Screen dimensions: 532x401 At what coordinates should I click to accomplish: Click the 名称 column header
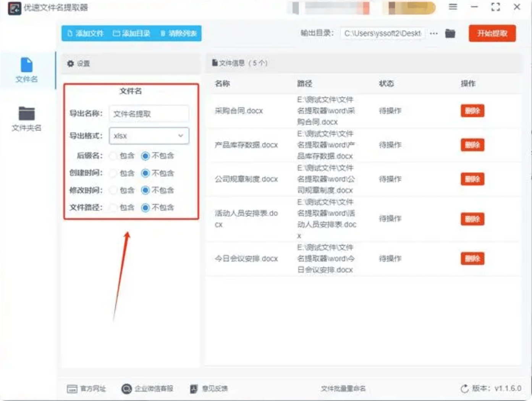[222, 84]
